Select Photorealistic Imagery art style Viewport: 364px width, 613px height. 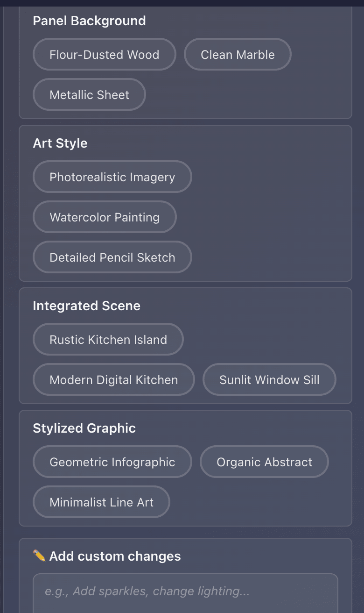(112, 177)
